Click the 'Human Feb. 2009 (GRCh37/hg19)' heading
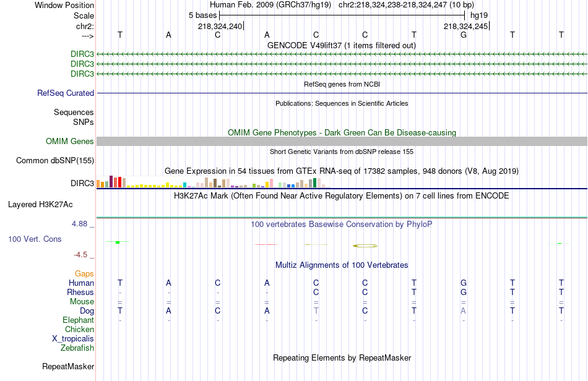Screen dimensions: 588x381 [270, 5]
